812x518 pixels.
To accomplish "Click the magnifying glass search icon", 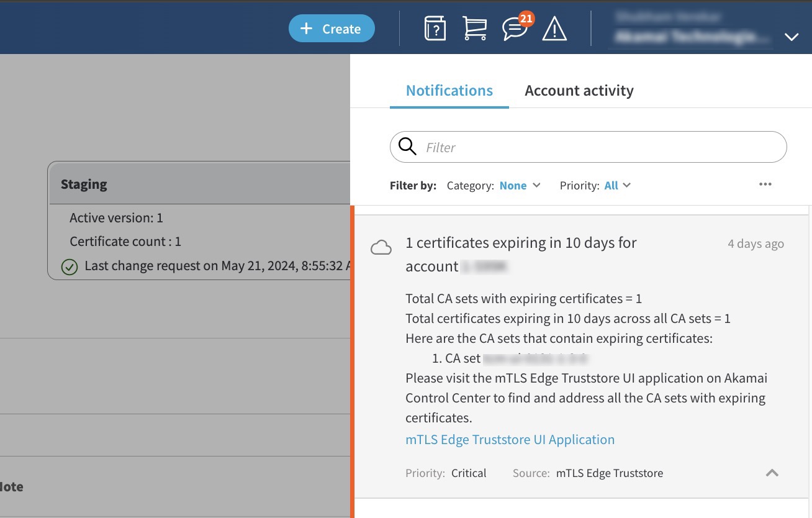I will point(407,147).
